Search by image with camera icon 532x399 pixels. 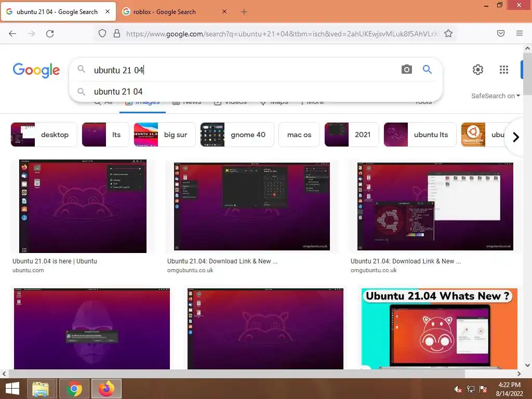pyautogui.click(x=406, y=70)
